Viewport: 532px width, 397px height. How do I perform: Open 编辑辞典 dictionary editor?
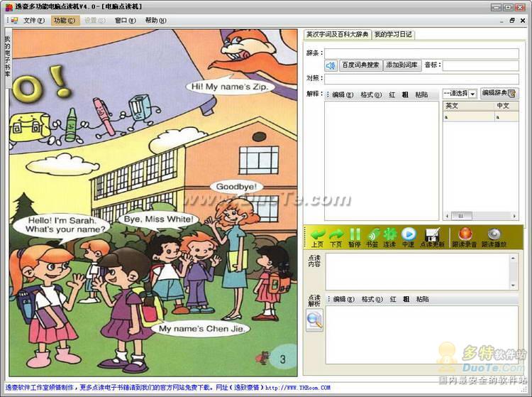499,94
